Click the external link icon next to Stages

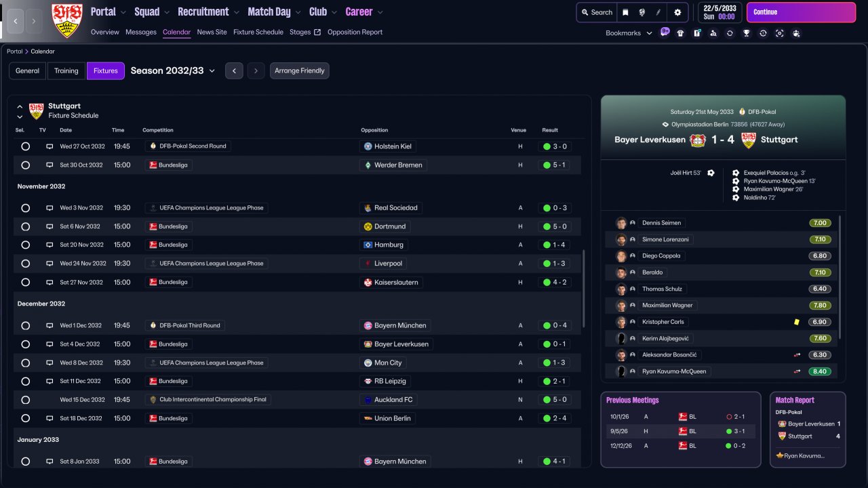tap(317, 32)
